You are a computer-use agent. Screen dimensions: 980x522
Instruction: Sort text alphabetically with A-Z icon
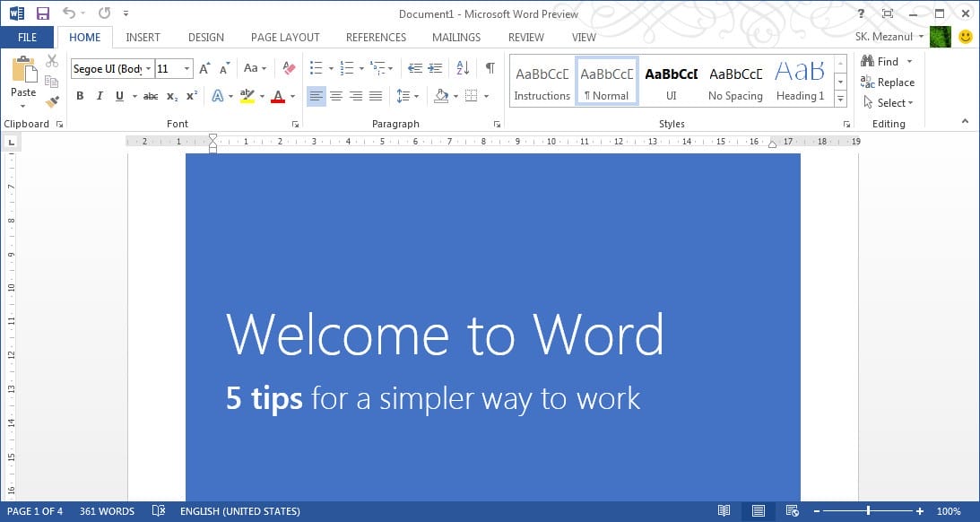coord(464,68)
